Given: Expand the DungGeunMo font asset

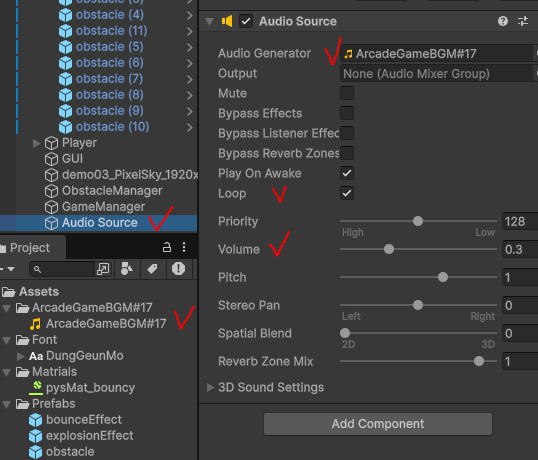Looking at the screenshot, I should [x=21, y=356].
